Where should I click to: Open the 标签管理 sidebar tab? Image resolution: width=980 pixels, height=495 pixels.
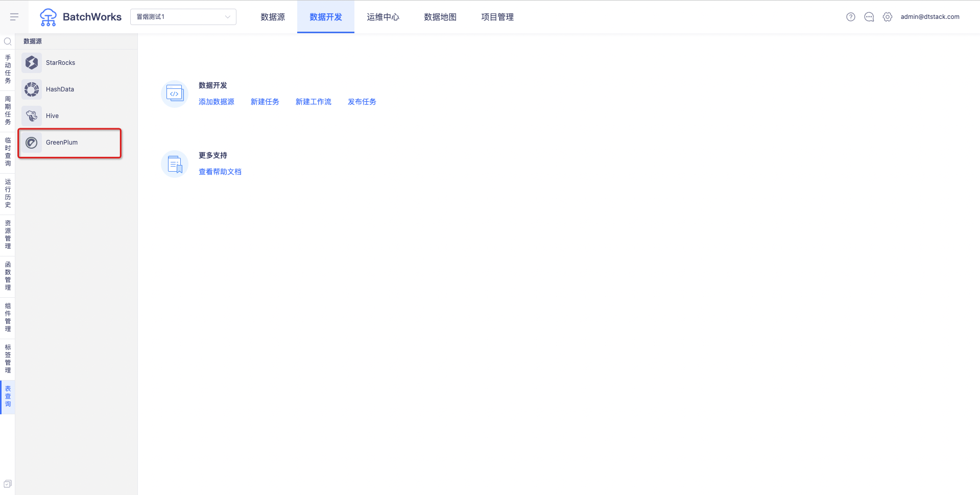click(x=8, y=359)
